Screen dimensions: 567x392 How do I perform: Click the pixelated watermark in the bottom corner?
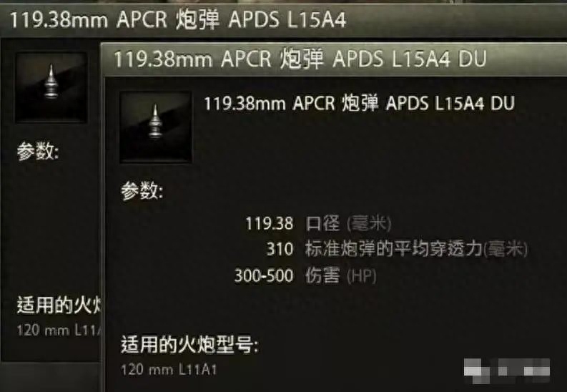click(x=507, y=371)
